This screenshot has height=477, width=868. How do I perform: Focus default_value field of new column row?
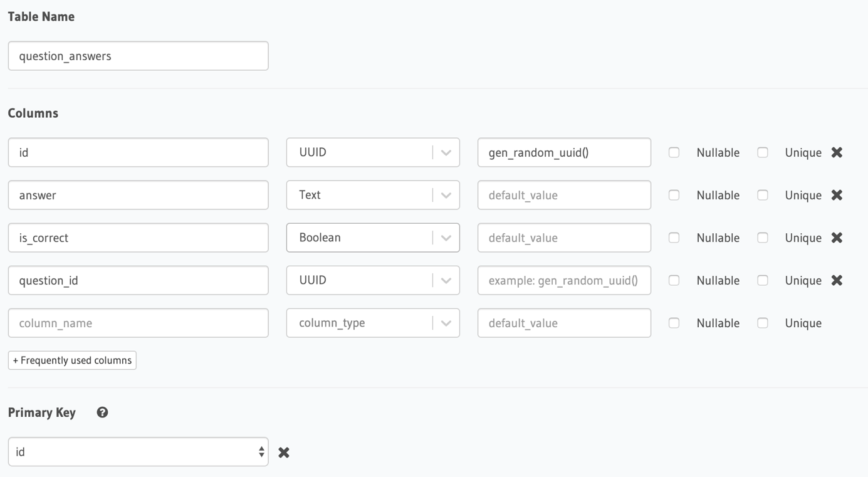point(564,323)
